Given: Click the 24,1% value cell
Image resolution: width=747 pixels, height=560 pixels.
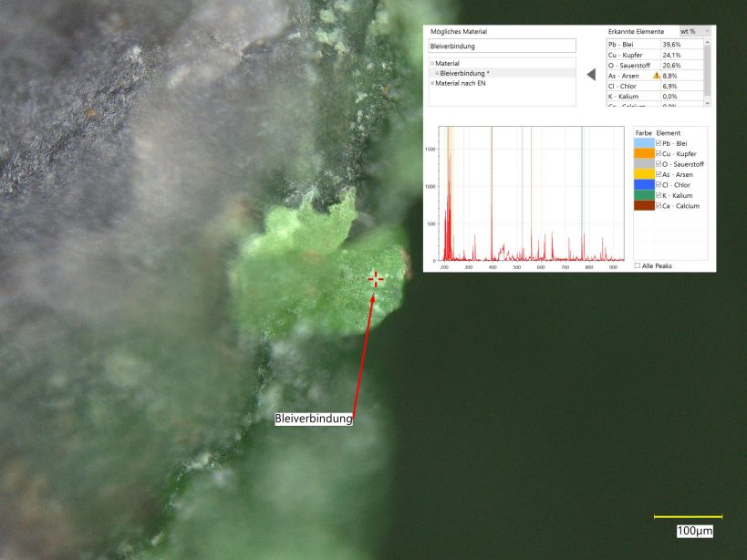Looking at the screenshot, I should 682,55.
